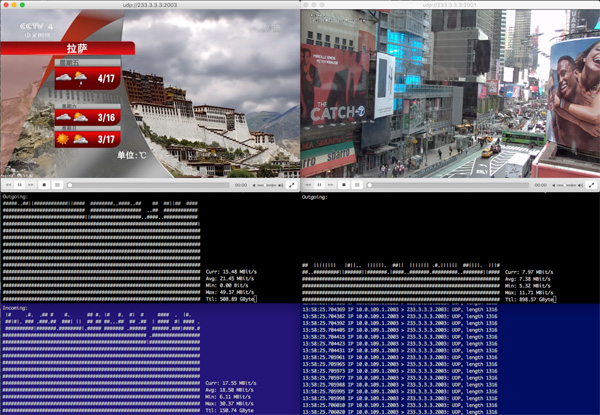Click the Times Square video in the 2001 window
This screenshot has height=415, width=600.
tap(450, 93)
